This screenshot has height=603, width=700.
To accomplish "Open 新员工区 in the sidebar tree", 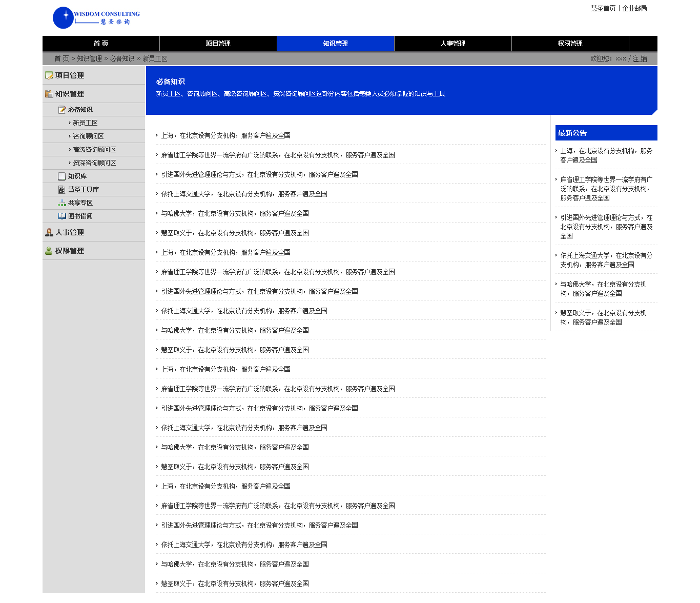I will [85, 123].
